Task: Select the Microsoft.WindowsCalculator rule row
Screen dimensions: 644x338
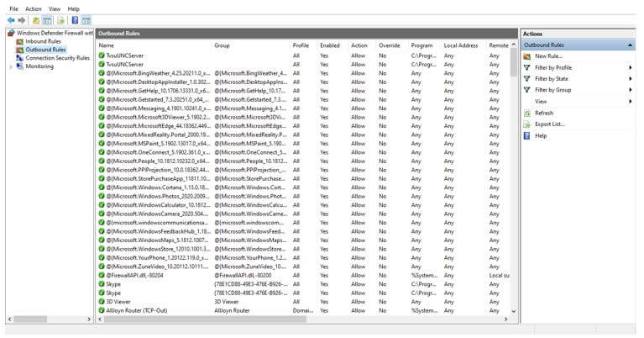Action: [x=303, y=205]
